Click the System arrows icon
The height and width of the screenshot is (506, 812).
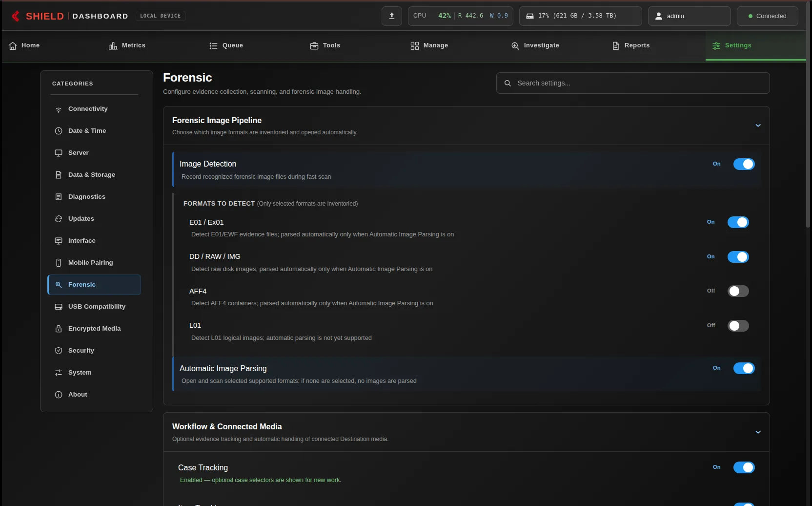59,373
